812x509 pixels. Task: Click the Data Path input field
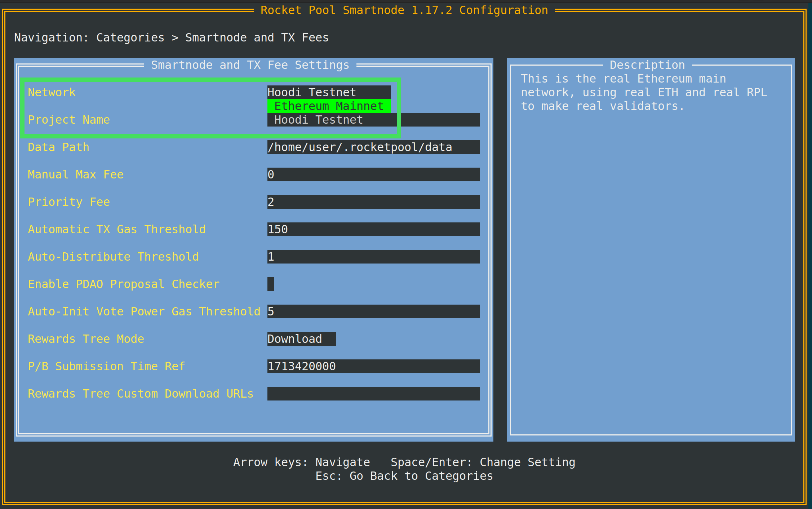373,147
